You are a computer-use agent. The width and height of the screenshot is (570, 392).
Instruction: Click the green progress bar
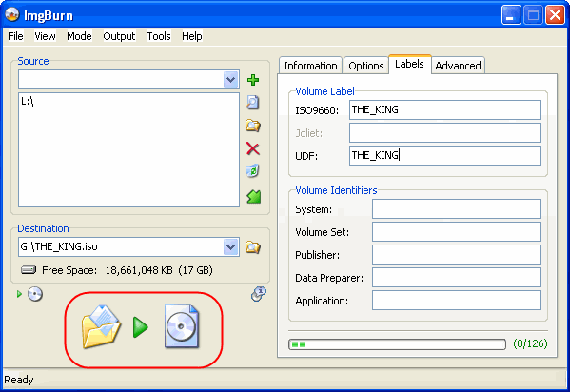pyautogui.click(x=397, y=344)
